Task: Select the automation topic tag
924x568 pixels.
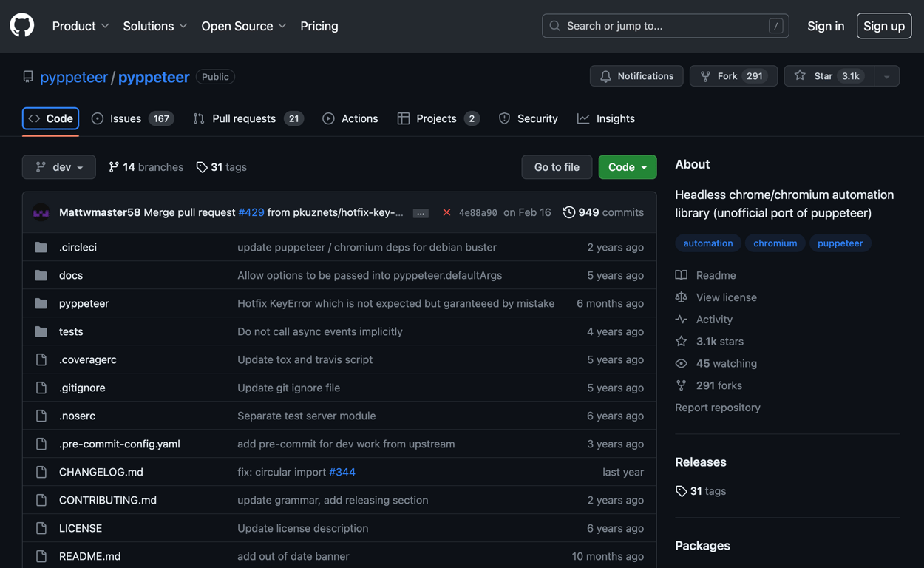Action: pyautogui.click(x=708, y=243)
